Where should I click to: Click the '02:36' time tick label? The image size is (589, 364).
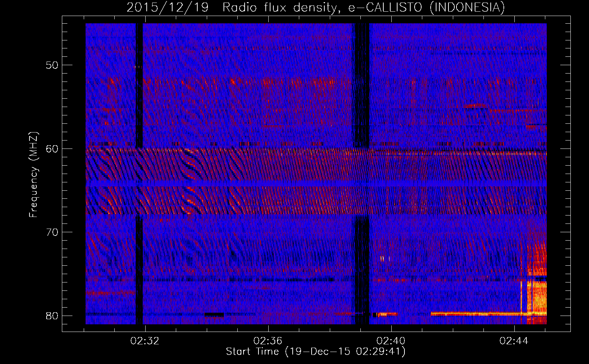click(x=268, y=341)
